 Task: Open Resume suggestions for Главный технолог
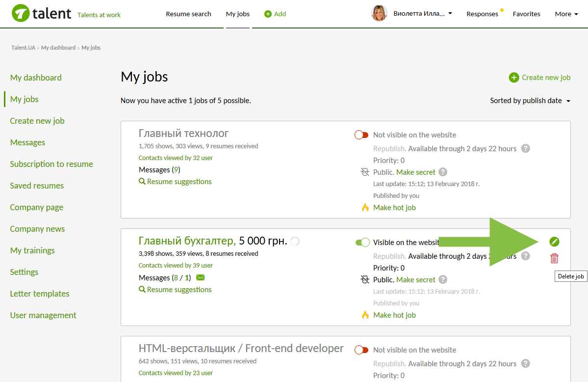(x=175, y=182)
